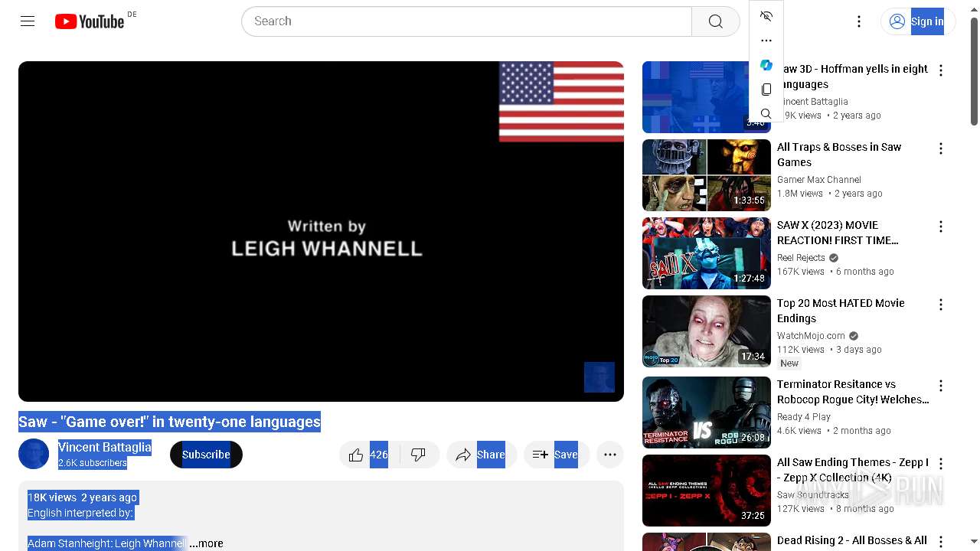Visit Reel Rejects channel

click(x=801, y=258)
